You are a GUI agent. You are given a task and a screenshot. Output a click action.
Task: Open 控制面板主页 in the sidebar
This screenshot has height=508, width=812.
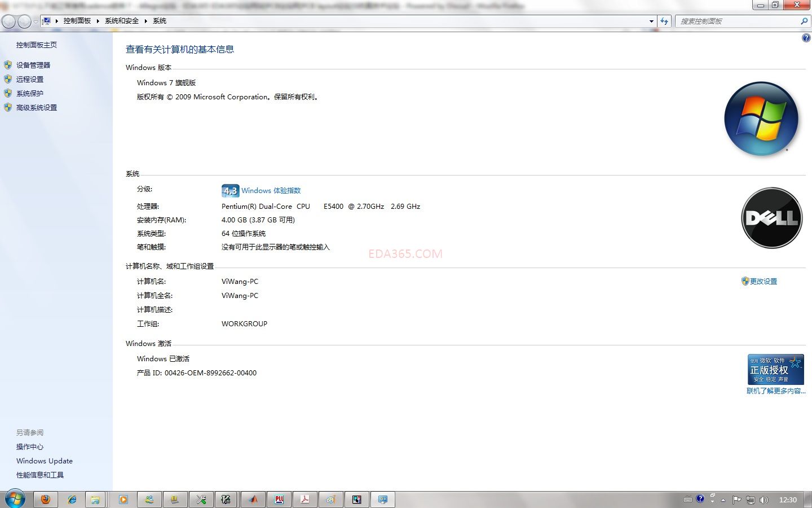[x=37, y=45]
